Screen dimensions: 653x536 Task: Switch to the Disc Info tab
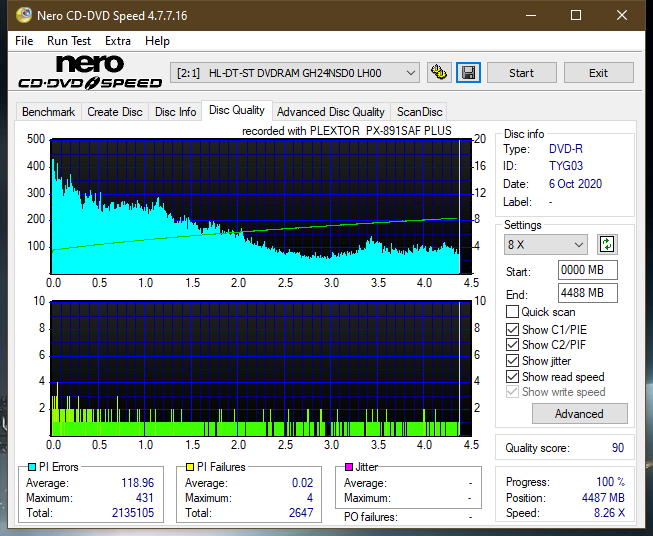click(175, 112)
